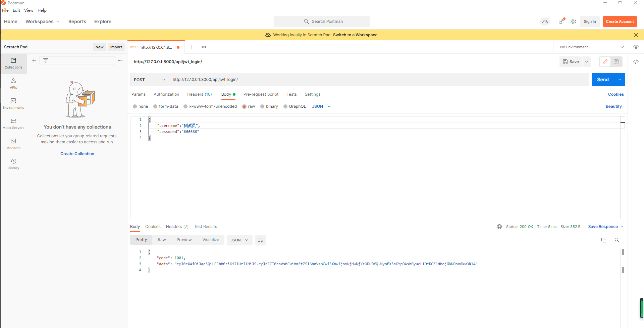This screenshot has height=328, width=644.
Task: Dismiss the Scratch Pad yellow banner
Action: tap(636, 35)
